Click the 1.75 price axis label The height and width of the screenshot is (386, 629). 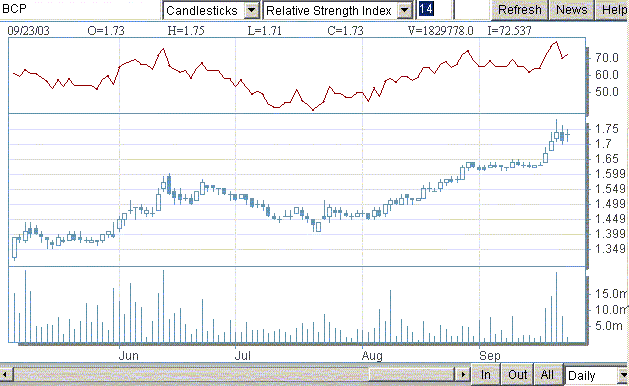[607, 129]
